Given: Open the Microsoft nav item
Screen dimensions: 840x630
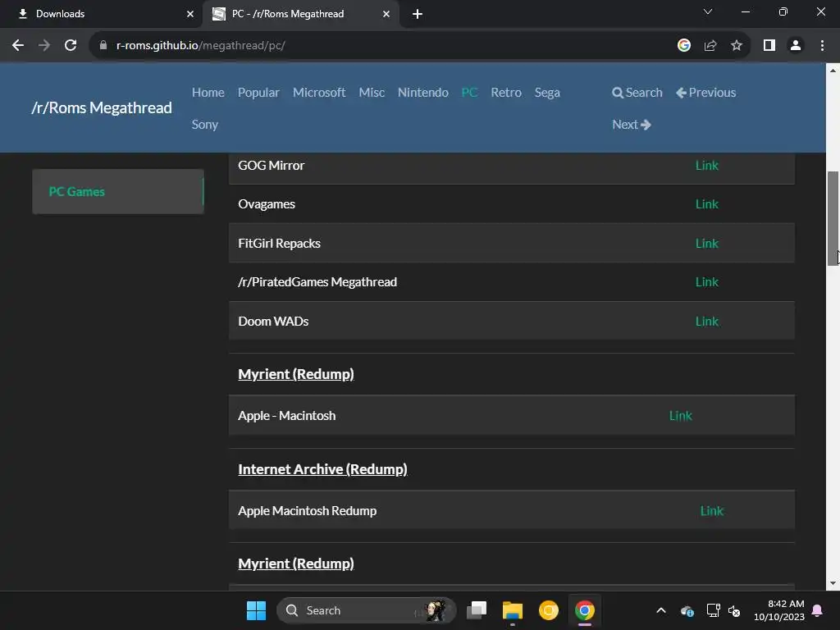Looking at the screenshot, I should click(319, 93).
